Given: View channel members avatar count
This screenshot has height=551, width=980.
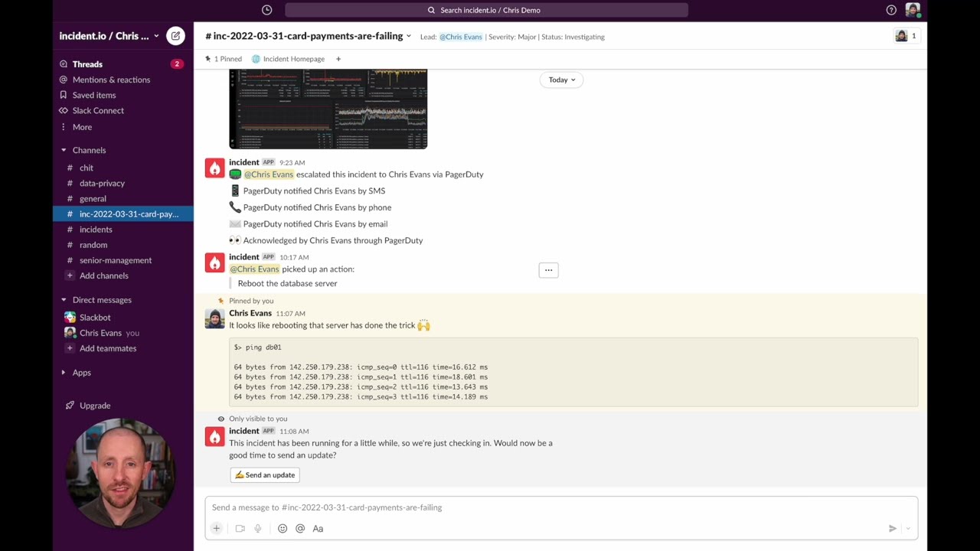Looking at the screenshot, I should [x=906, y=36].
